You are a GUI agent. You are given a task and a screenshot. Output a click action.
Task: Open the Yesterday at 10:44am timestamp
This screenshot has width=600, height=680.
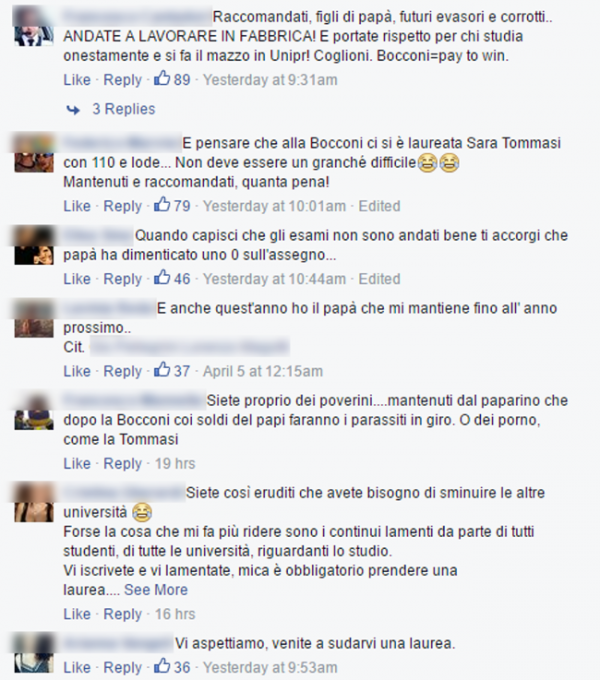[x=274, y=279]
